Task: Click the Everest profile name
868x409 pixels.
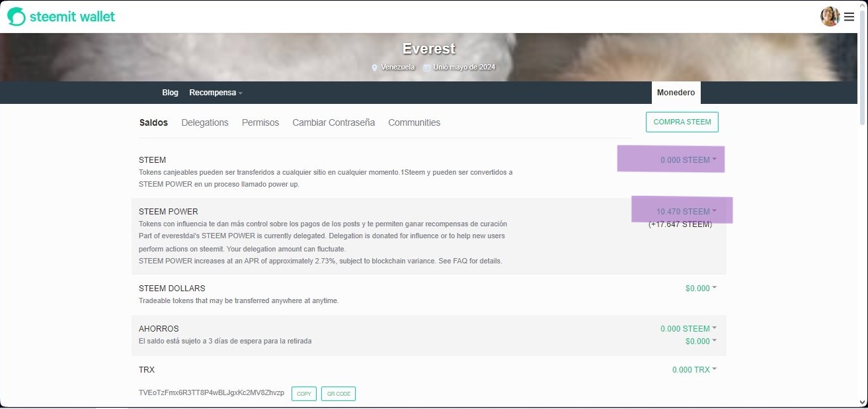Action: [x=429, y=49]
